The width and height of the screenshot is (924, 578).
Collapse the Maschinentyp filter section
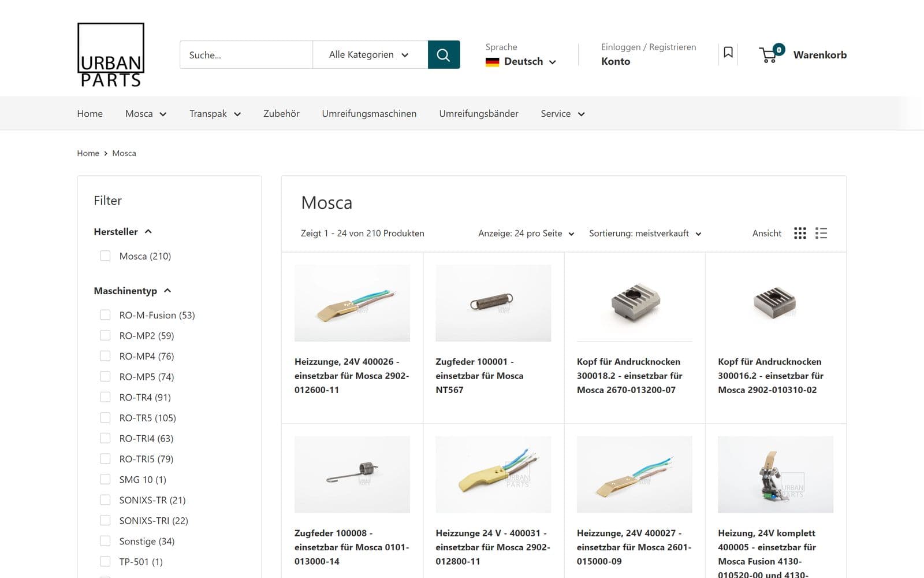[x=132, y=291]
